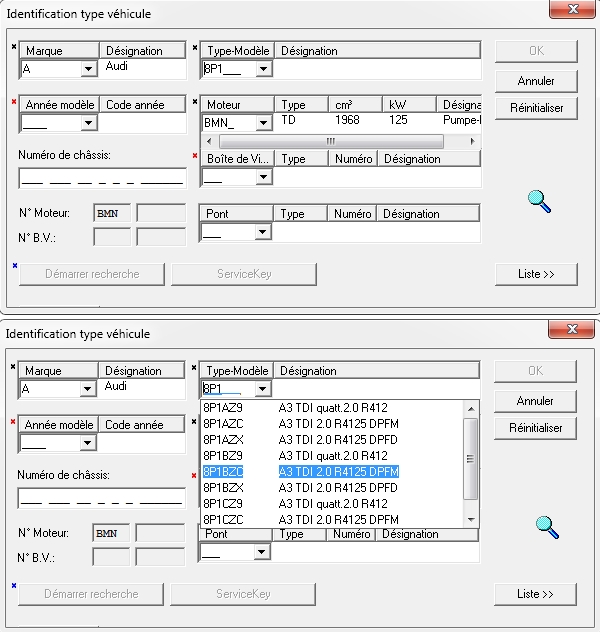The image size is (600, 632).
Task: Open the Boîte de Vi dropdown in upper dialog
Action: (x=263, y=177)
